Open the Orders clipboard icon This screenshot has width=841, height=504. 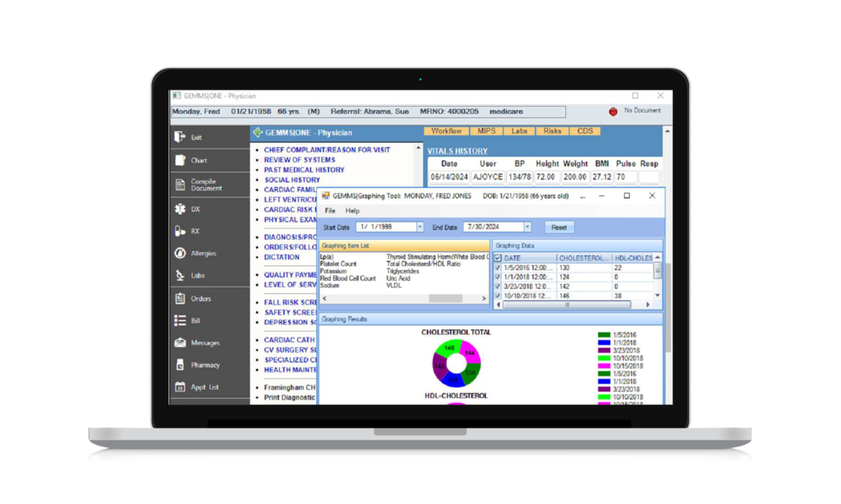tap(180, 299)
